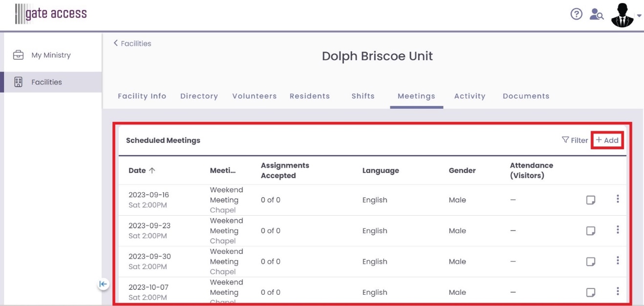Switch to the Facility Info tab

point(142,96)
